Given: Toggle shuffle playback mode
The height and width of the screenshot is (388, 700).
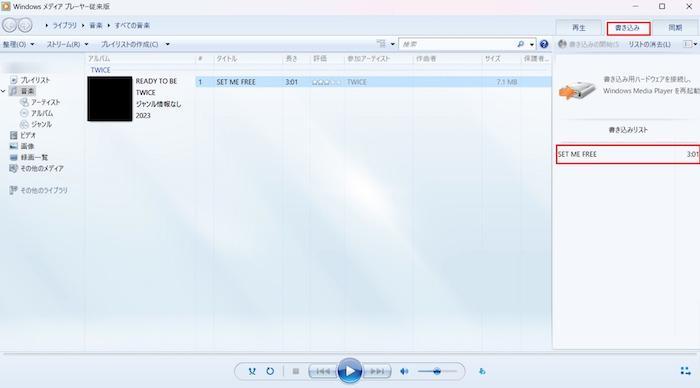Looking at the screenshot, I should [x=252, y=371].
